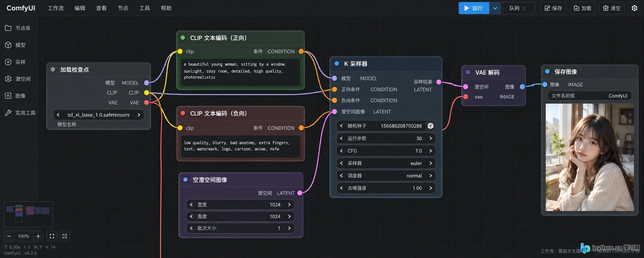The image size is (644, 258).
Task: Open the dropdown arrow beside 运行
Action: [x=495, y=8]
